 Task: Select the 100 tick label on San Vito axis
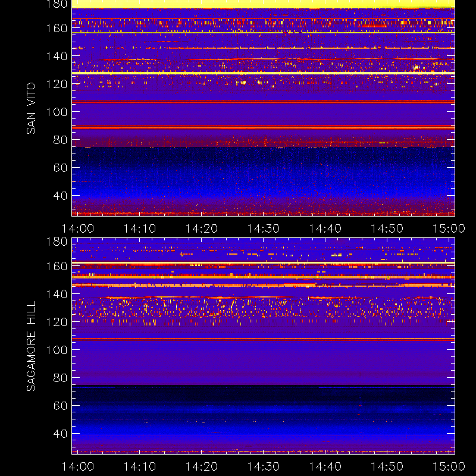[57, 112]
